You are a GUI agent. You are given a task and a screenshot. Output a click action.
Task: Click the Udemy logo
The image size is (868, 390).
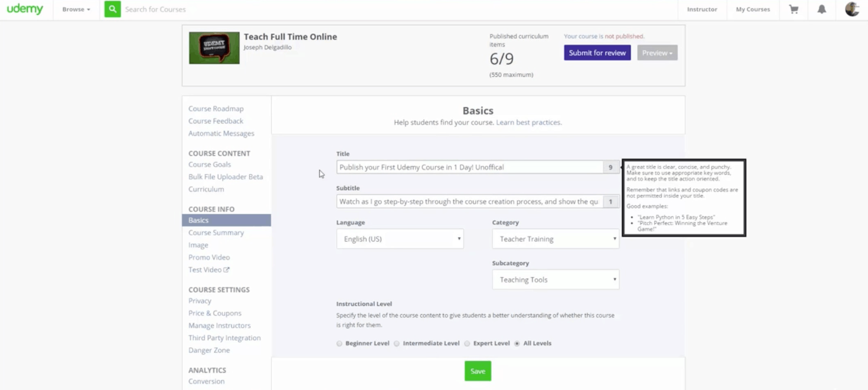click(x=25, y=10)
